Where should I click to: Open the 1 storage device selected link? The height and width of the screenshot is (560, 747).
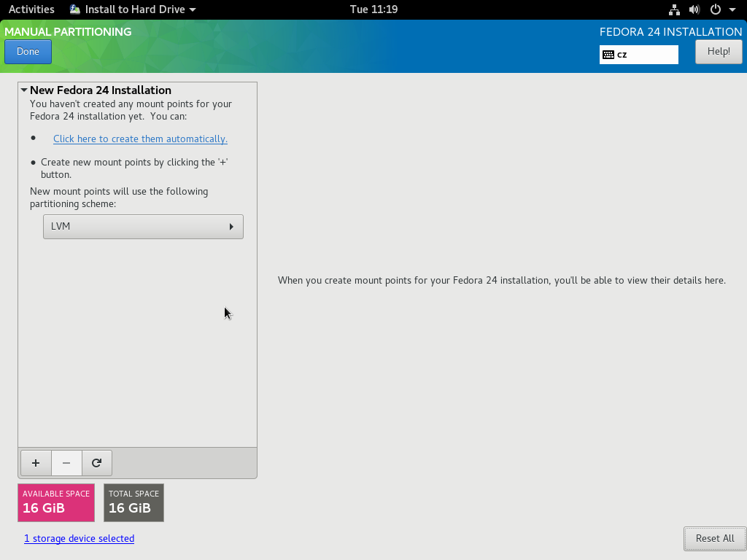click(79, 539)
